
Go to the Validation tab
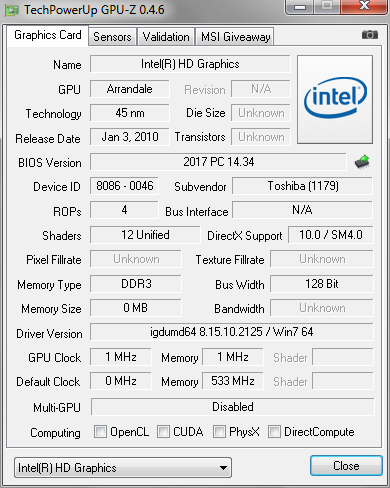click(166, 37)
